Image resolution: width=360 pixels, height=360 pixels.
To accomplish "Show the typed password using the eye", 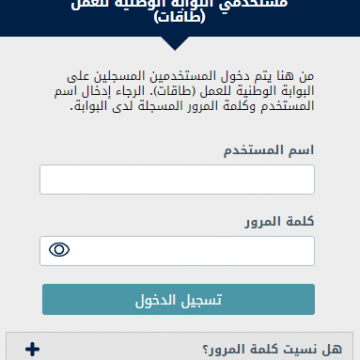I will (59, 250).
